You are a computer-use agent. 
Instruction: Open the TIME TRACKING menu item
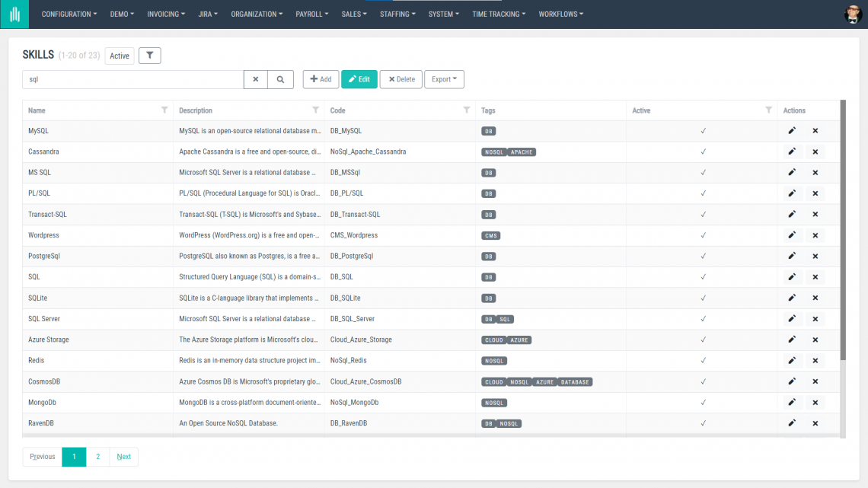(x=499, y=14)
